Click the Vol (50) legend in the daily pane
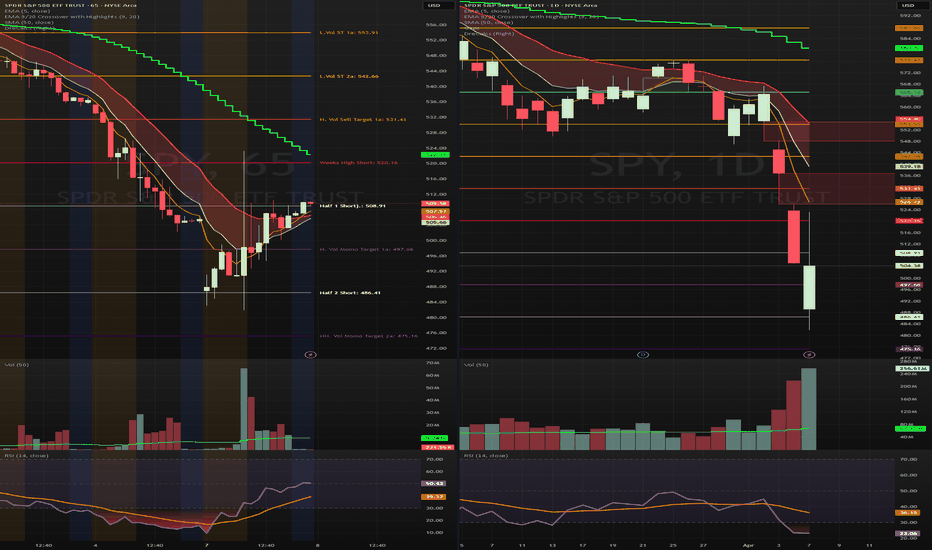The image size is (932, 550). point(476,364)
